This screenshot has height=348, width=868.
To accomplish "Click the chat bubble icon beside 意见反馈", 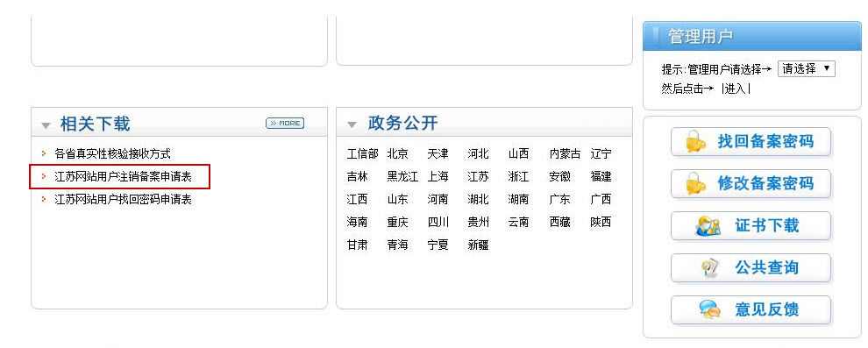I will [x=709, y=309].
